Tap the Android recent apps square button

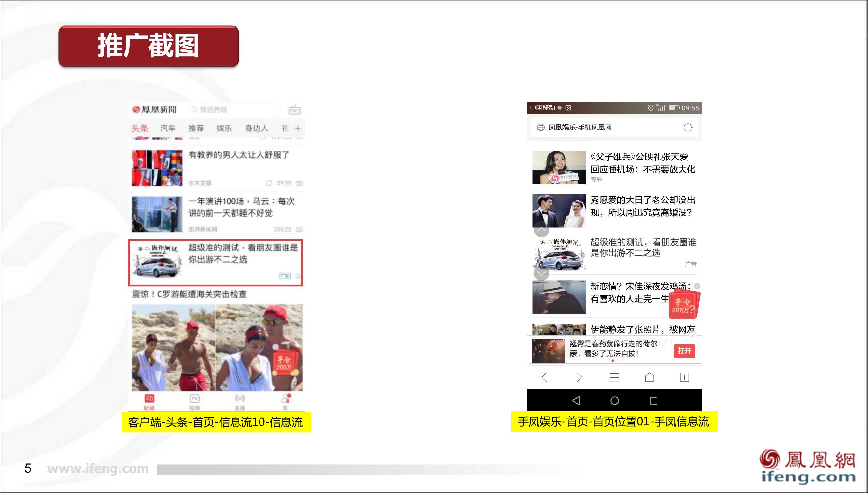tap(654, 401)
